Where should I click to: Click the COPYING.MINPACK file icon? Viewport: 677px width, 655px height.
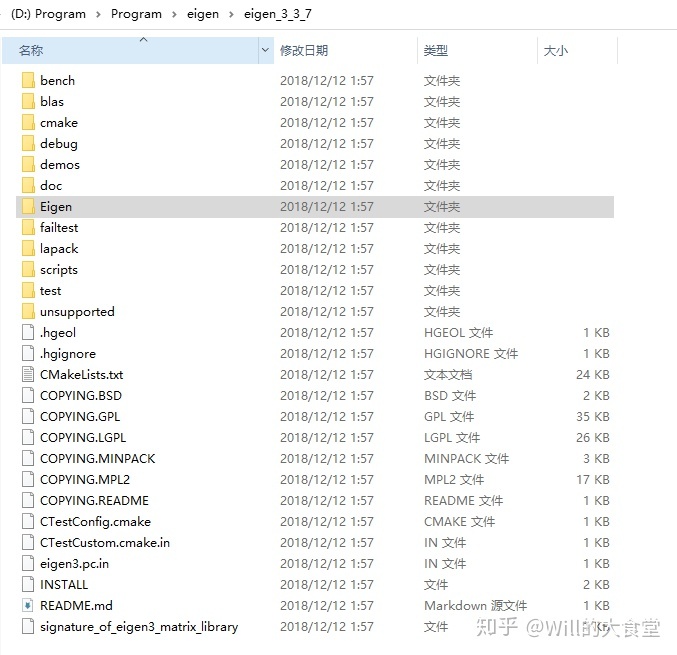(x=28, y=459)
